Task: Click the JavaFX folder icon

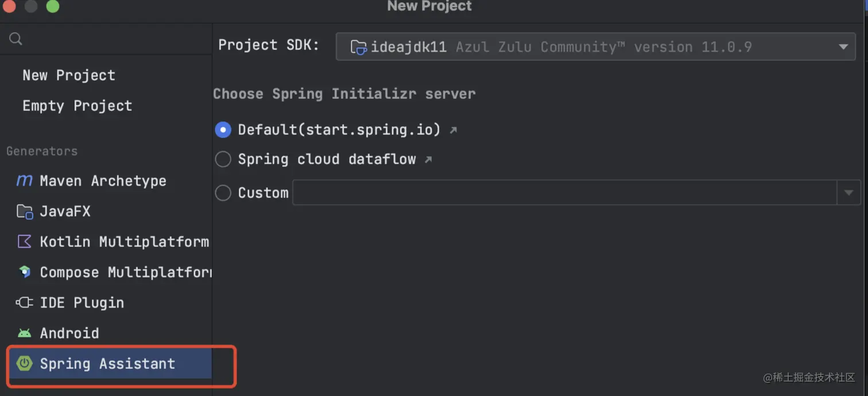Action: [24, 212]
